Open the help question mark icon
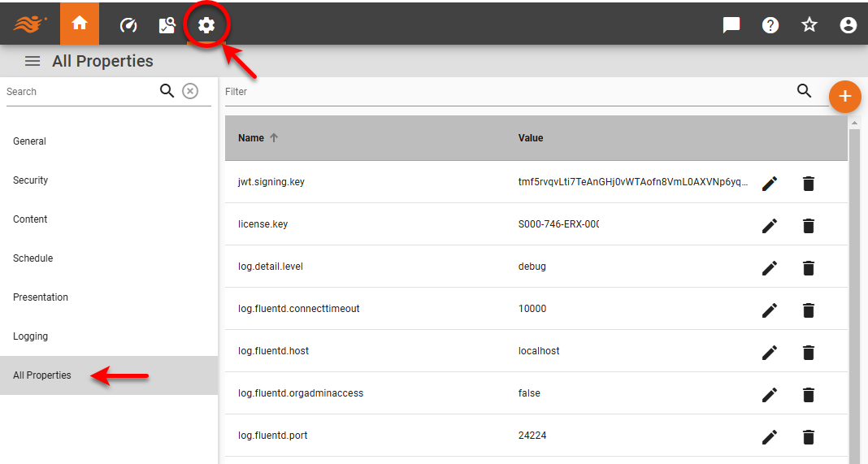This screenshot has width=868, height=464. (x=770, y=25)
